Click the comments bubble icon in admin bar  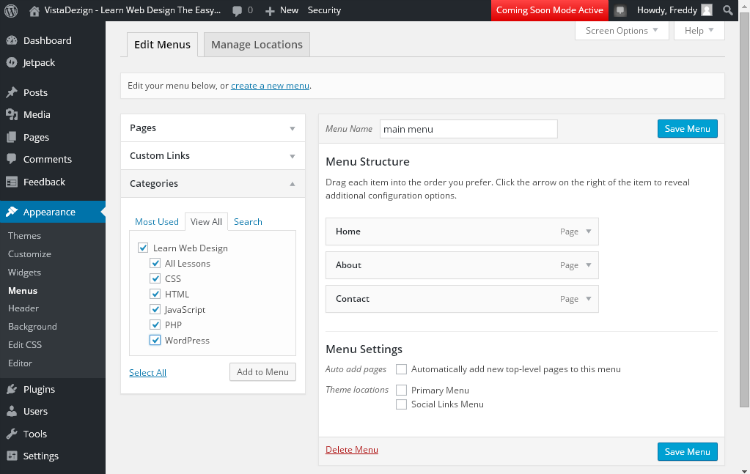click(236, 10)
